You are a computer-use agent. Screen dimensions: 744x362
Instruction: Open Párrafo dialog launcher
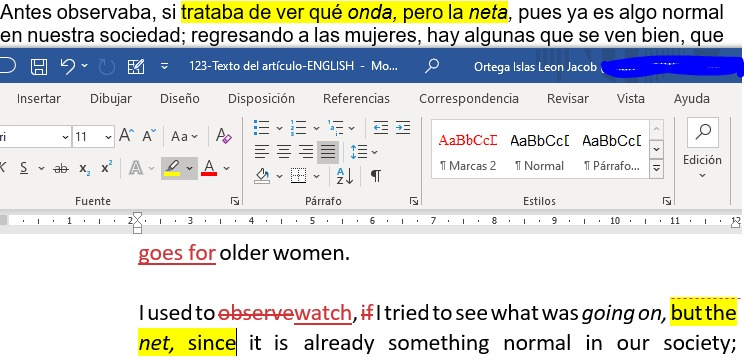[413, 201]
